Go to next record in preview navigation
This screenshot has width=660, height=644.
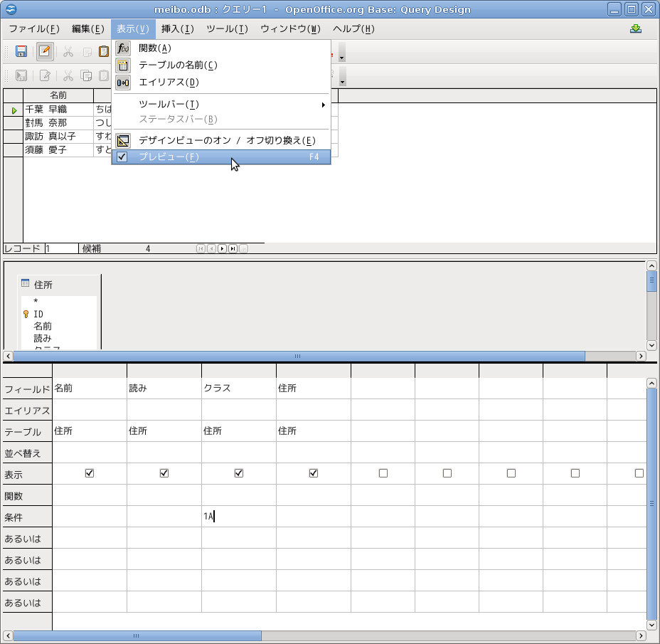pos(222,249)
